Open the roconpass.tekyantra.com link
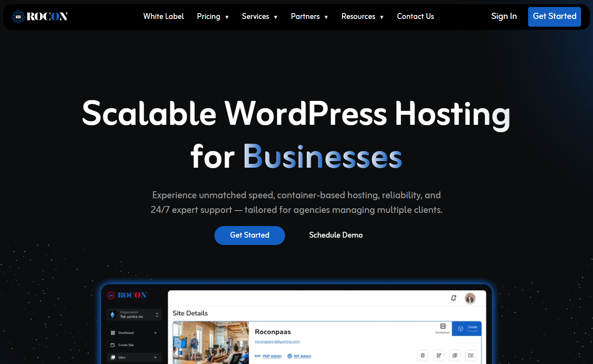 [x=277, y=342]
